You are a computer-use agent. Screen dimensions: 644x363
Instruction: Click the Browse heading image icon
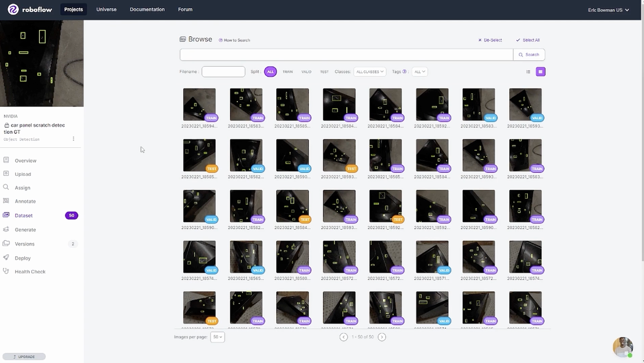tap(183, 39)
